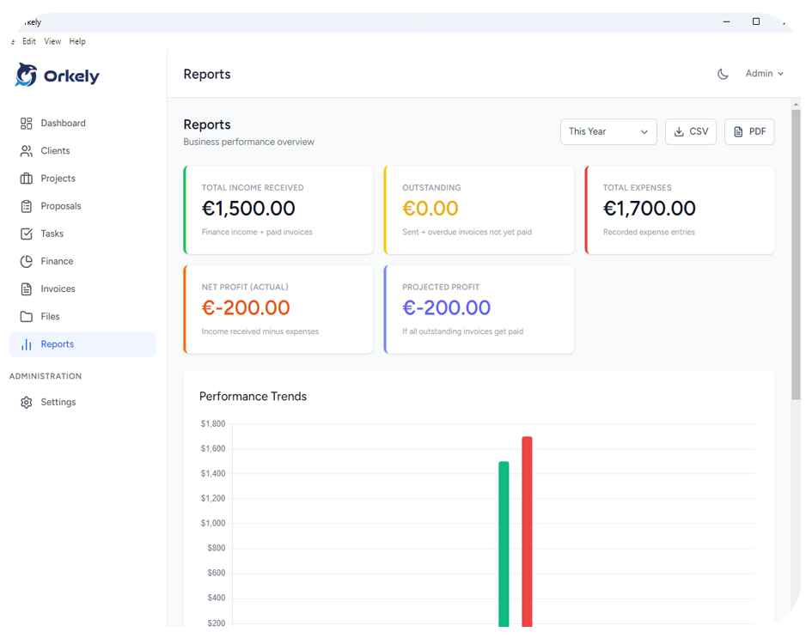Click the Proposals clipboard icon
Viewport: 812px width, 644px height.
27,206
